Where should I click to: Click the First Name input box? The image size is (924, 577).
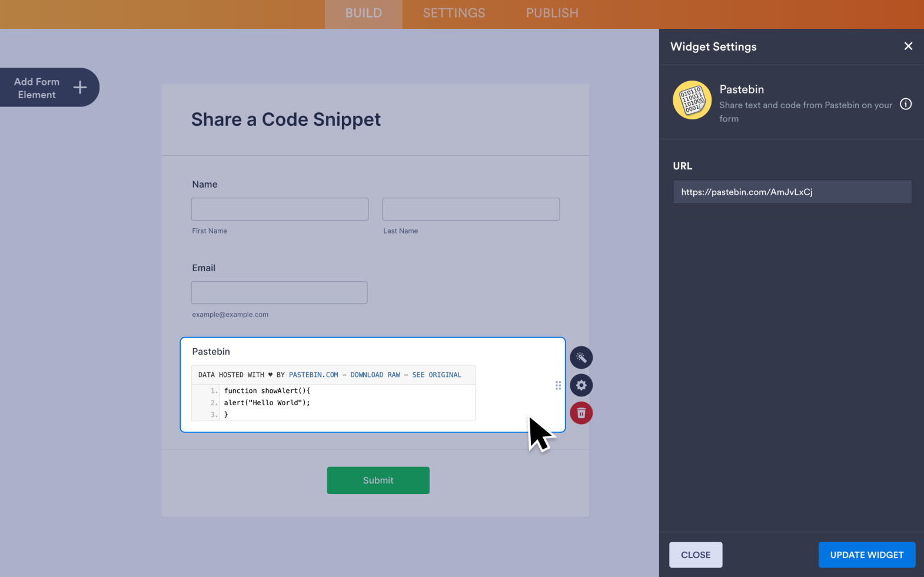coord(280,209)
